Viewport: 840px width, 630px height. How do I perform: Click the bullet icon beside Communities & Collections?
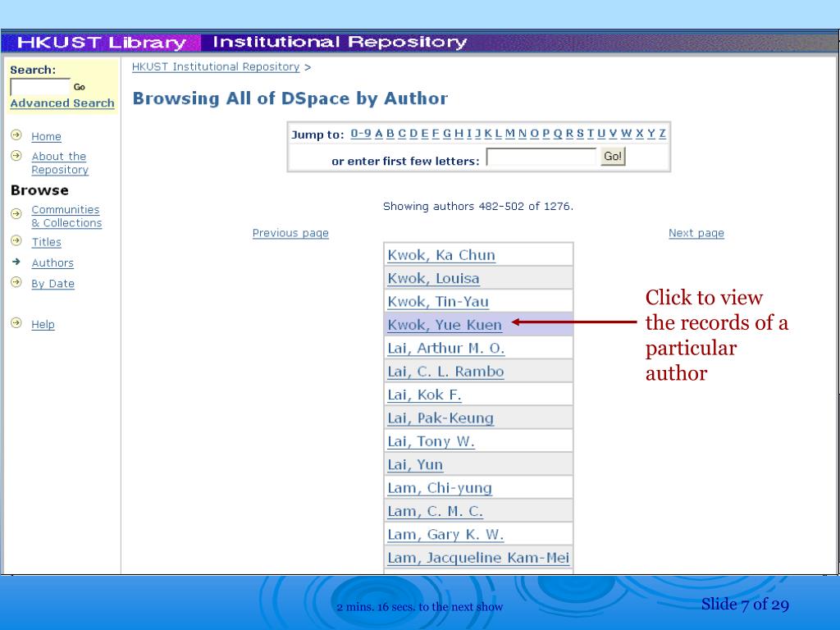[x=16, y=214]
